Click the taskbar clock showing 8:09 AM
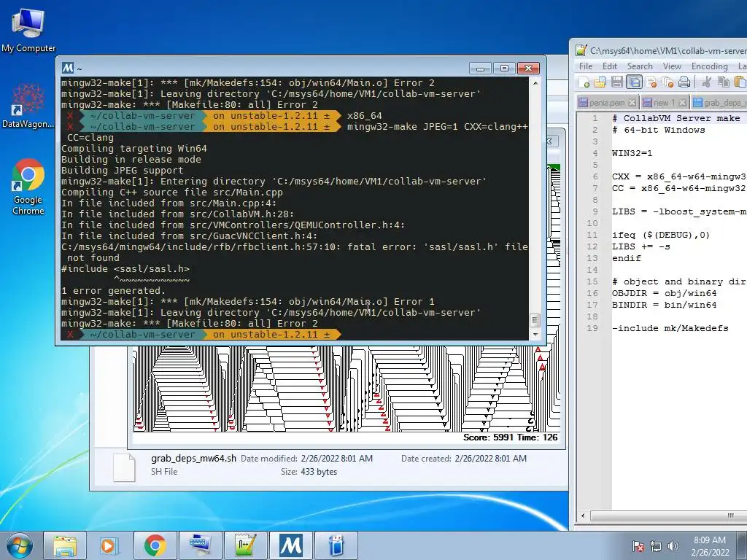 tap(710, 546)
